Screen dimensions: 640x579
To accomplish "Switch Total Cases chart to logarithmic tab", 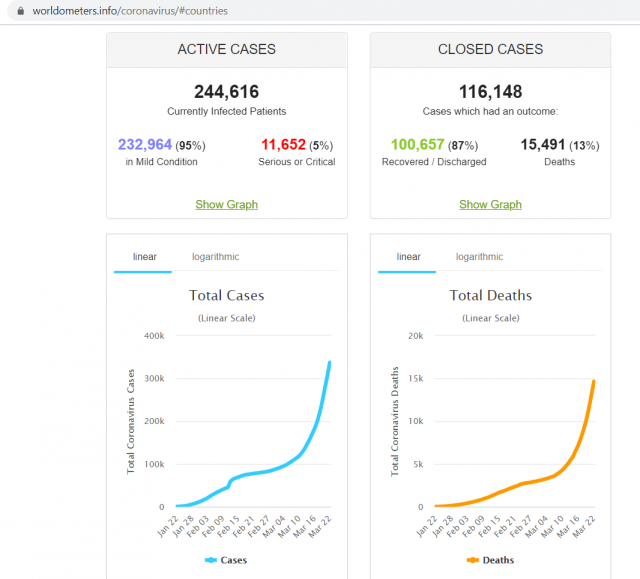I will click(x=215, y=257).
